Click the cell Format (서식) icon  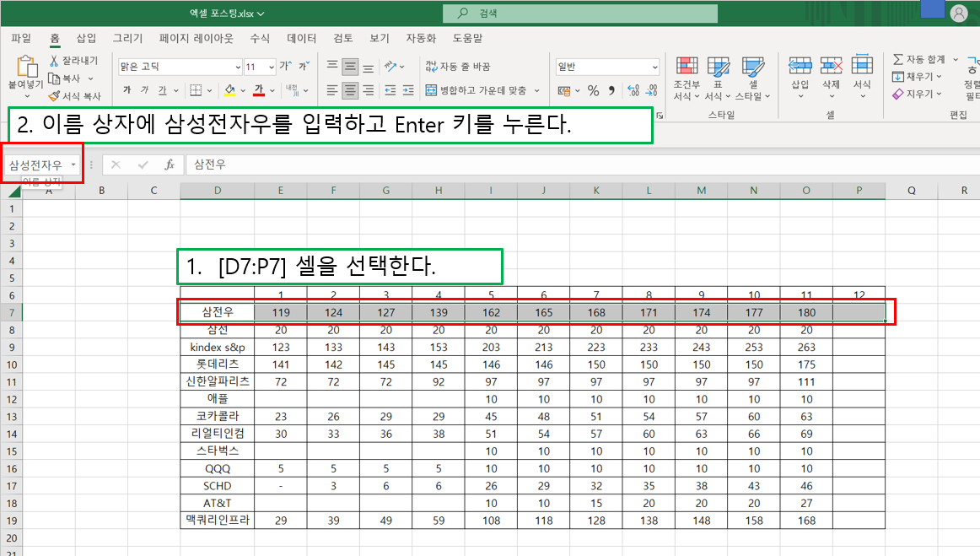862,65
